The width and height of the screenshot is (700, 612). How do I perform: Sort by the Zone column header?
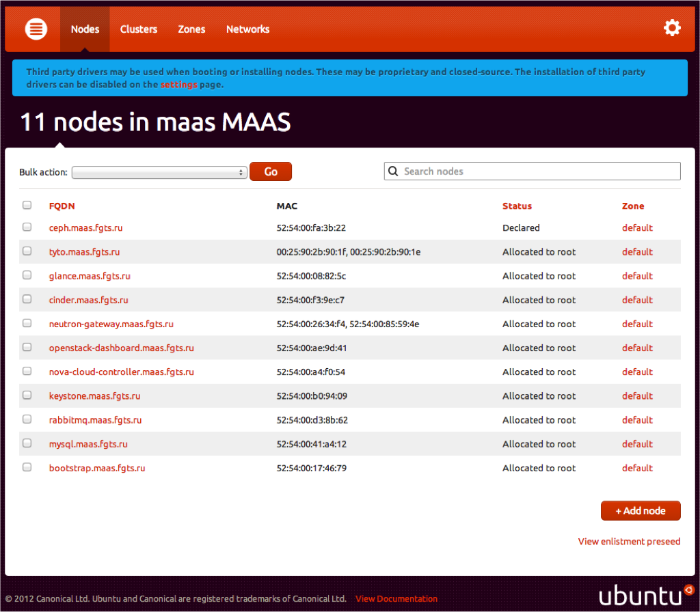[633, 206]
